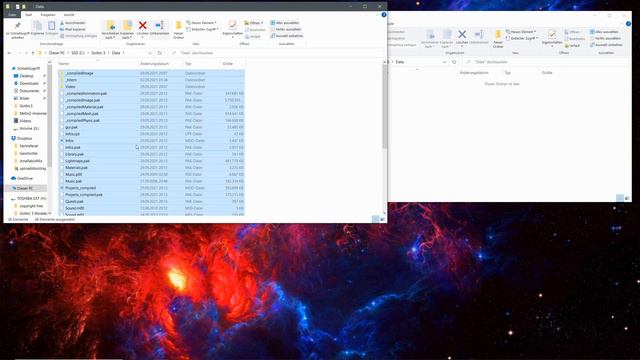The image size is (640, 360).
Task: Toggle checkbox for _compiledImage.pak
Action: pyautogui.click(x=62, y=100)
